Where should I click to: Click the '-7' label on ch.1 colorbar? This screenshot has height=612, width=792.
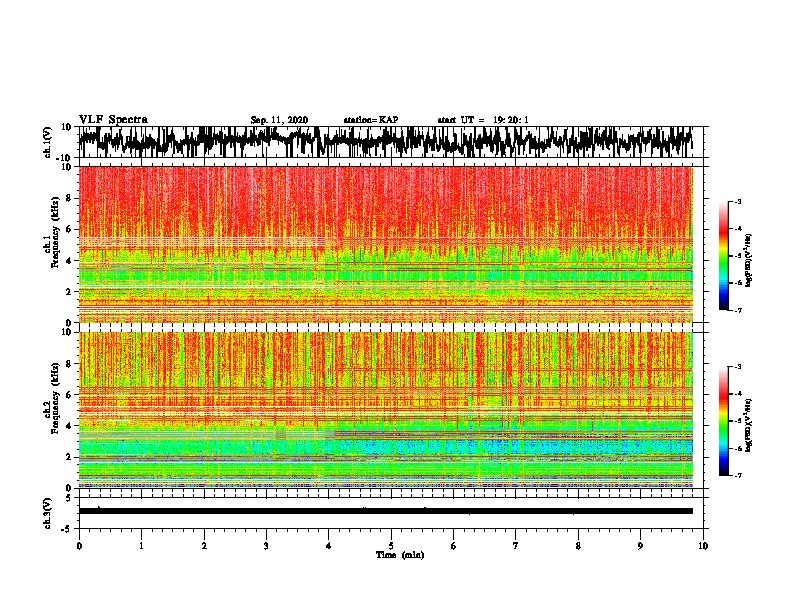pyautogui.click(x=738, y=310)
